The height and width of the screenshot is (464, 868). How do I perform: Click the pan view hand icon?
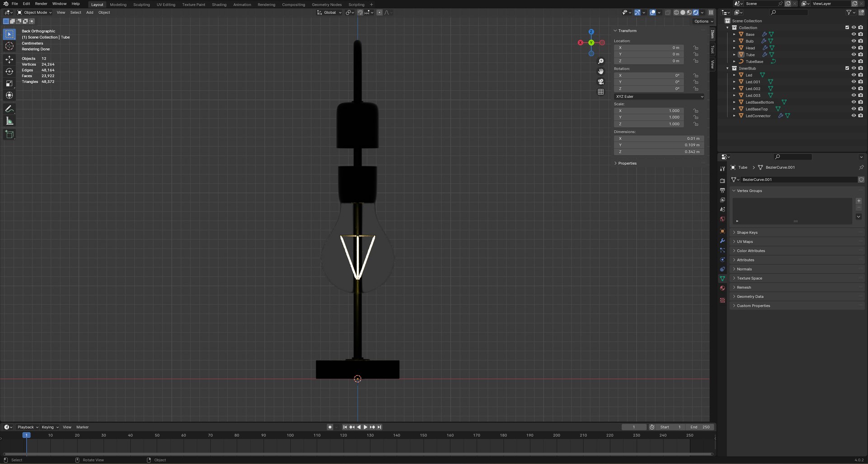tap(601, 71)
